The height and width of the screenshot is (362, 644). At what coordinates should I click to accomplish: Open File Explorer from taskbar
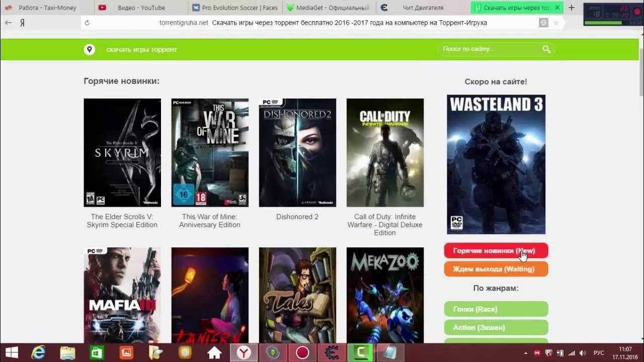point(68,352)
